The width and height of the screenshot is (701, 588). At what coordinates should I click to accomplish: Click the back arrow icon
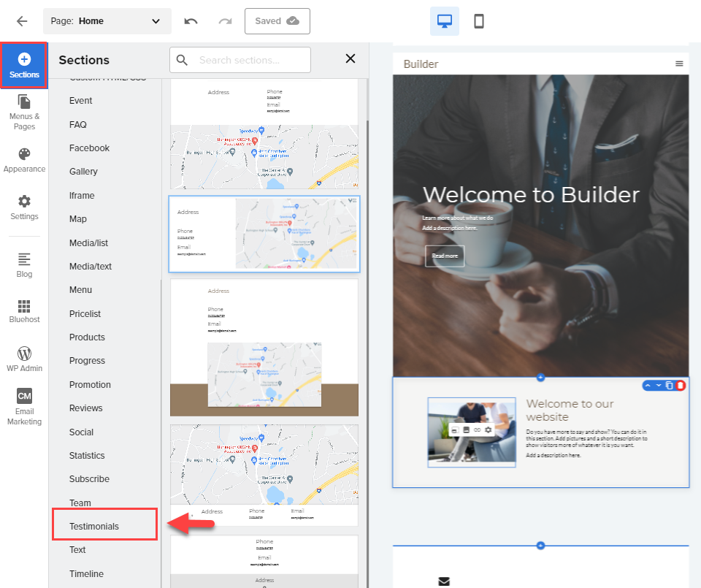point(21,21)
